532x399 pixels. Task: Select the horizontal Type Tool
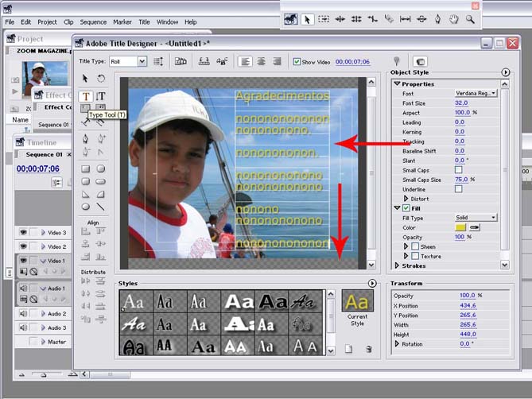[85, 96]
